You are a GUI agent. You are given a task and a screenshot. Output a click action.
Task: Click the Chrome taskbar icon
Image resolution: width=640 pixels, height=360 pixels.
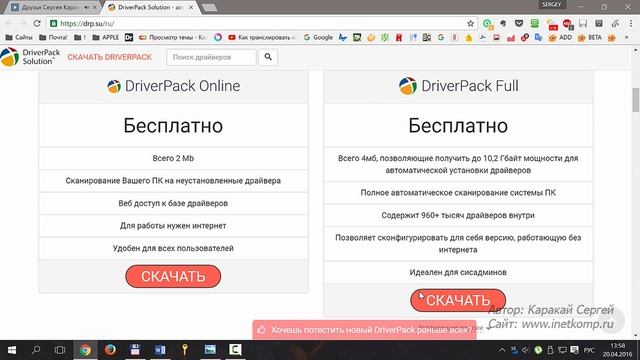click(85, 350)
